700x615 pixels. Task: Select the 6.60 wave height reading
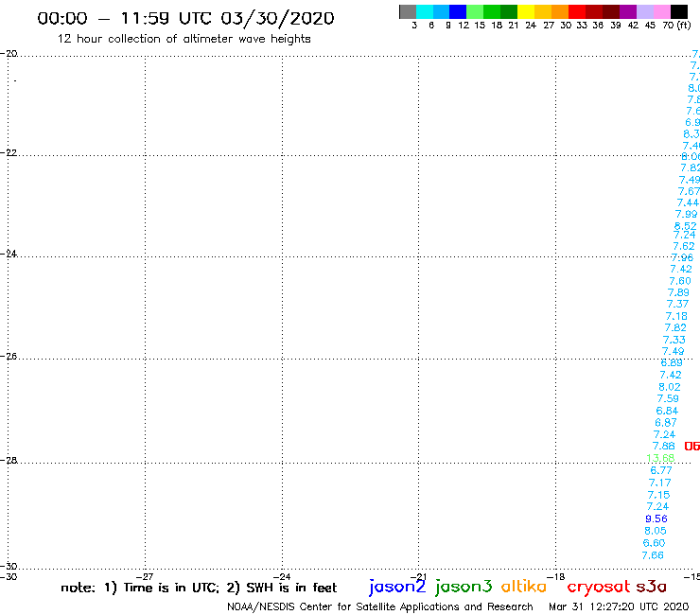tap(654, 543)
